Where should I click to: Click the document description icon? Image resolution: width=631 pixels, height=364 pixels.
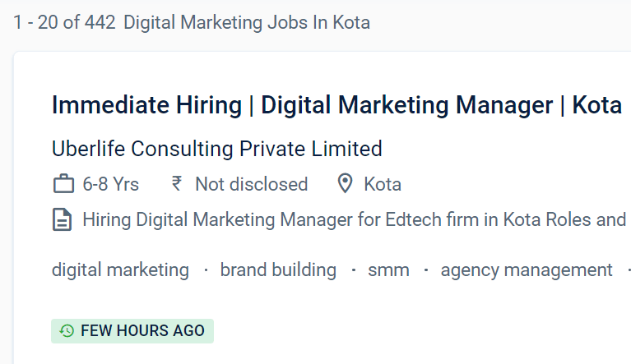(63, 220)
